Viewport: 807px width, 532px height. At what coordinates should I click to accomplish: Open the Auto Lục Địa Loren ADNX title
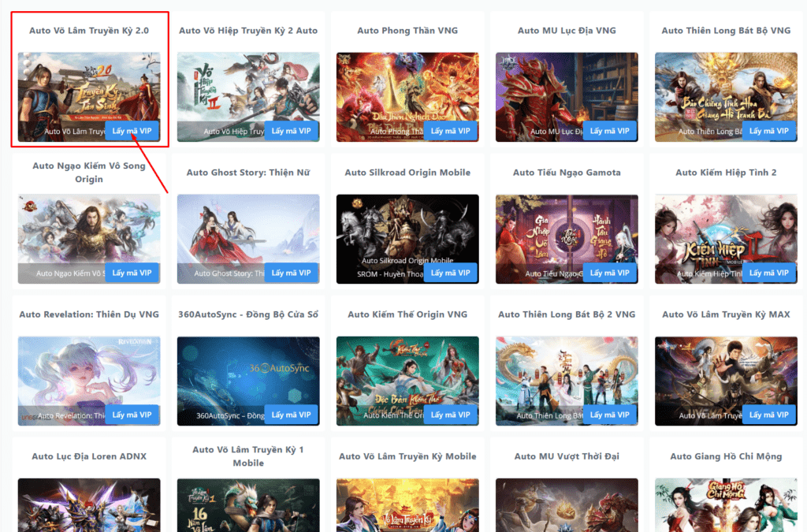pos(89,456)
